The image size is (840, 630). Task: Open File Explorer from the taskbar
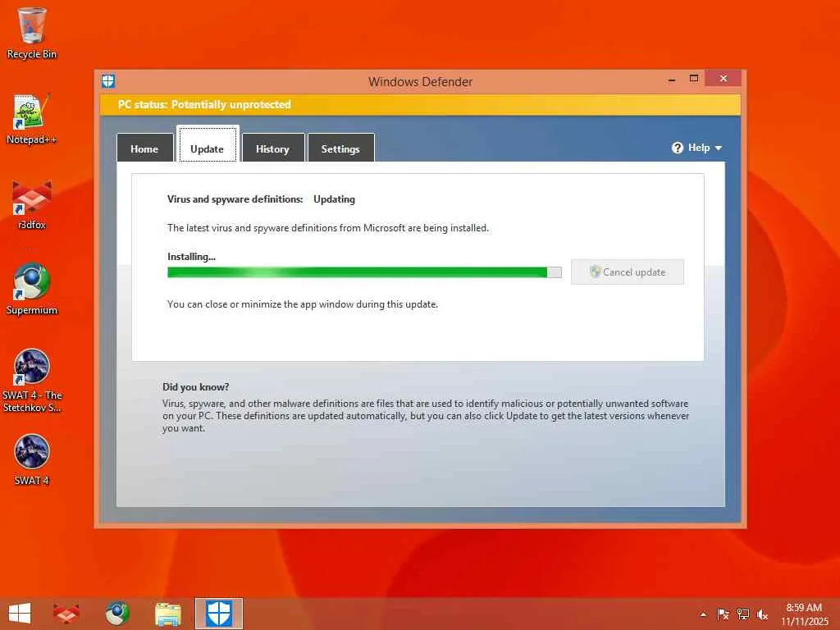point(167,614)
